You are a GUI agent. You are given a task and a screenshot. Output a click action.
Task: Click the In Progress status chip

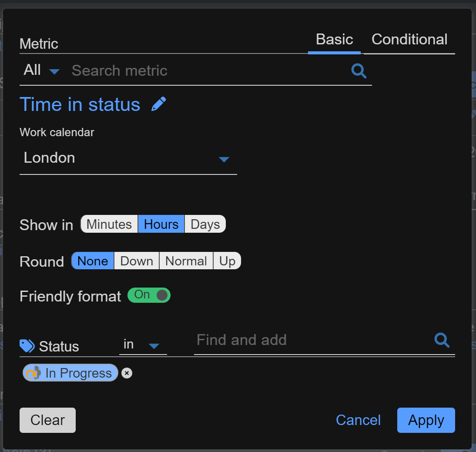(x=70, y=373)
